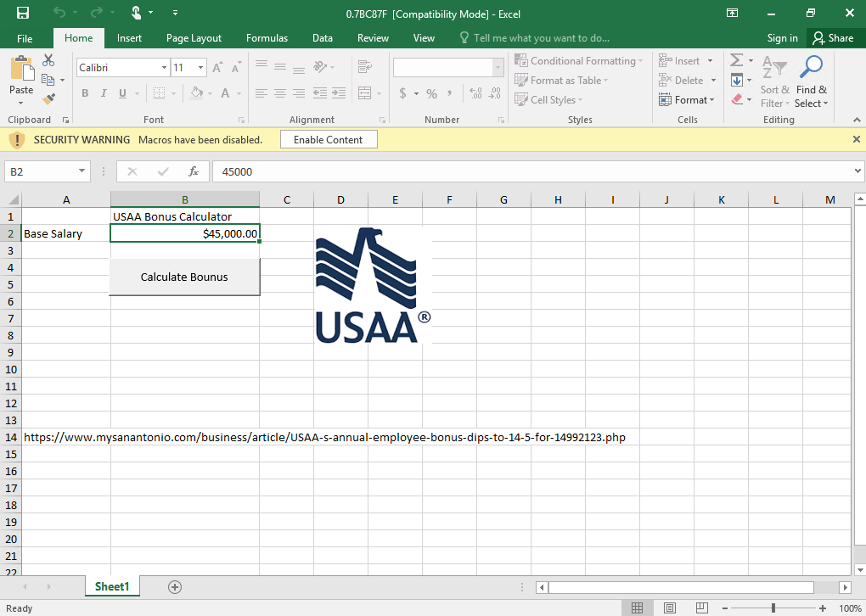The height and width of the screenshot is (616, 866).
Task: Click Increase Font Size icon
Action: pos(217,67)
